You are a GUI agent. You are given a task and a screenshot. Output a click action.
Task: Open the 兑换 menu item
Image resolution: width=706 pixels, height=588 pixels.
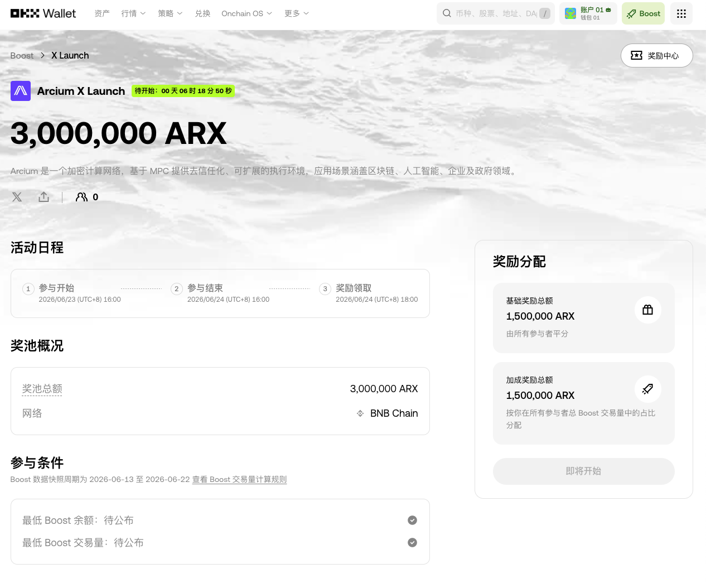(x=202, y=13)
